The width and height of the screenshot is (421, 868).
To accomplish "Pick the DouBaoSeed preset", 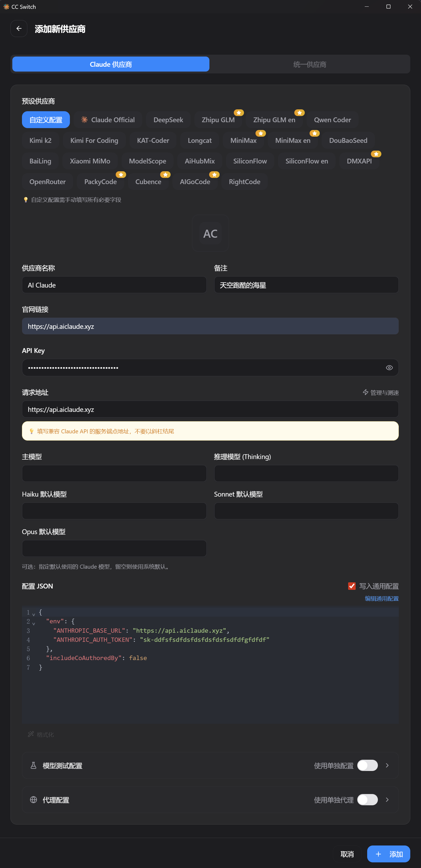I will click(348, 140).
